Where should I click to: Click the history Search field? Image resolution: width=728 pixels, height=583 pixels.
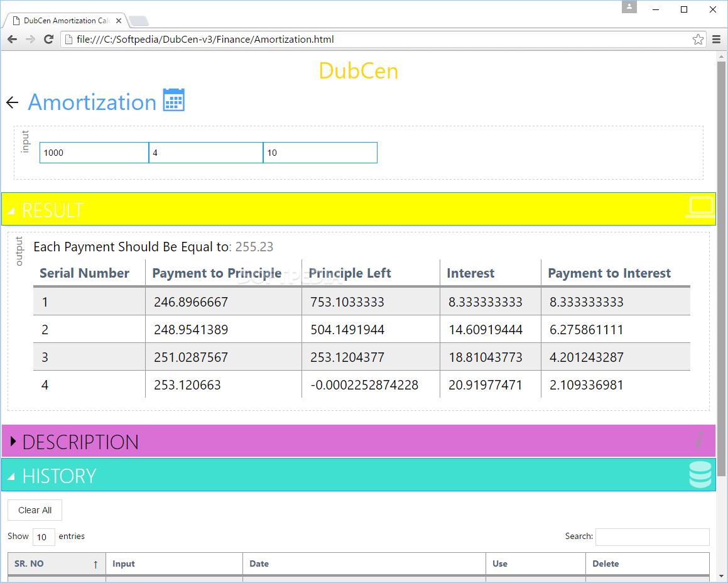653,537
